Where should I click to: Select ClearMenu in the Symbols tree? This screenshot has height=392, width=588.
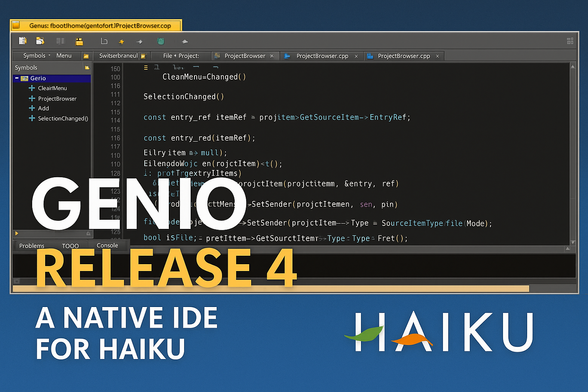click(x=52, y=88)
